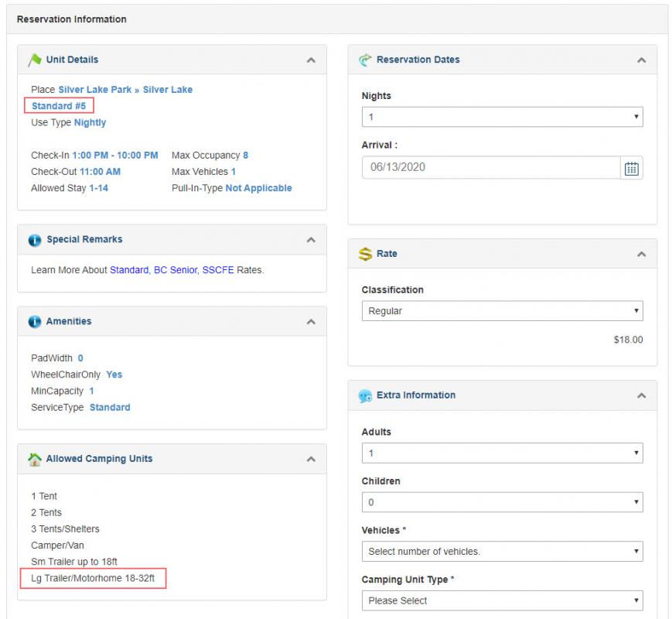Open the Nights dropdown
This screenshot has height=619, width=672.
pyautogui.click(x=503, y=117)
